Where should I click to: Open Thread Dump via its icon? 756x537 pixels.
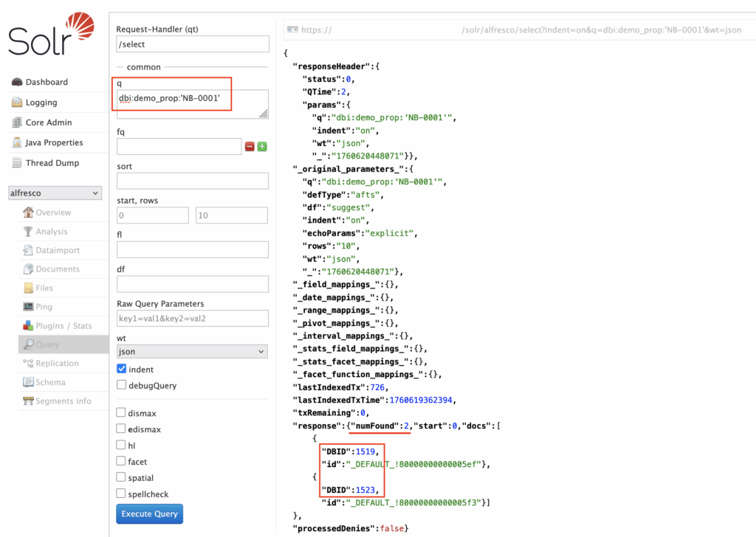(x=17, y=163)
